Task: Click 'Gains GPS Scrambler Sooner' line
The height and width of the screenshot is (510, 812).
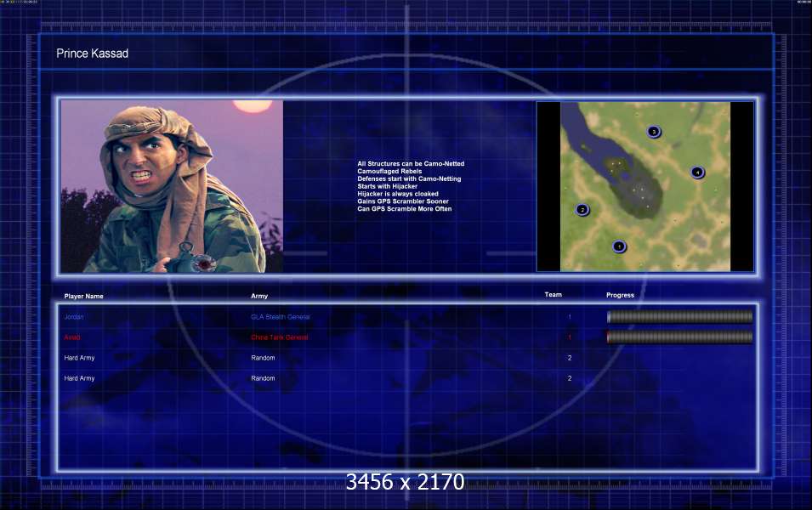Action: click(403, 201)
